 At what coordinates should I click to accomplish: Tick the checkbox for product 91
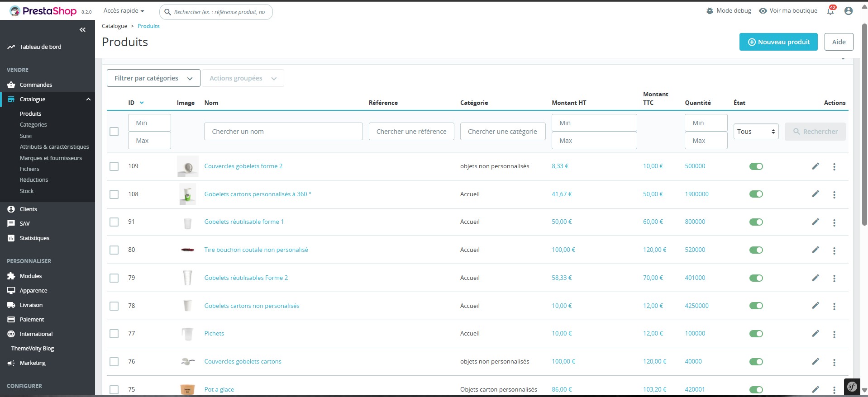pyautogui.click(x=114, y=222)
